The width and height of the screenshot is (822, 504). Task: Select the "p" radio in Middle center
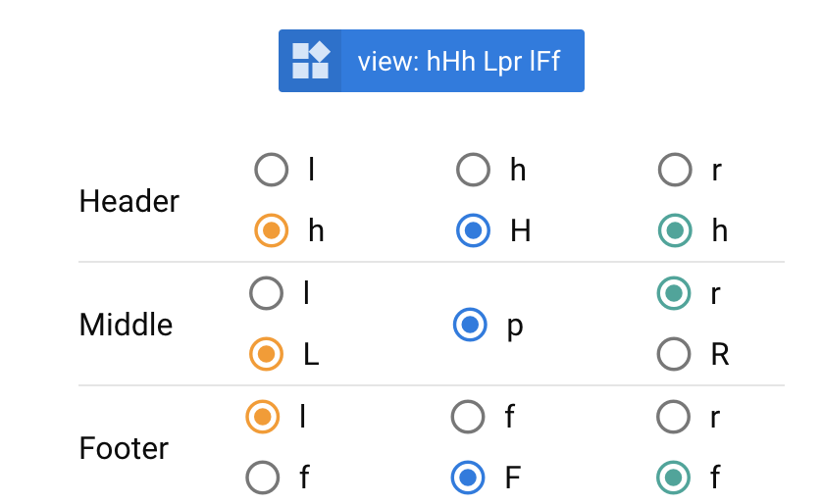tap(470, 325)
